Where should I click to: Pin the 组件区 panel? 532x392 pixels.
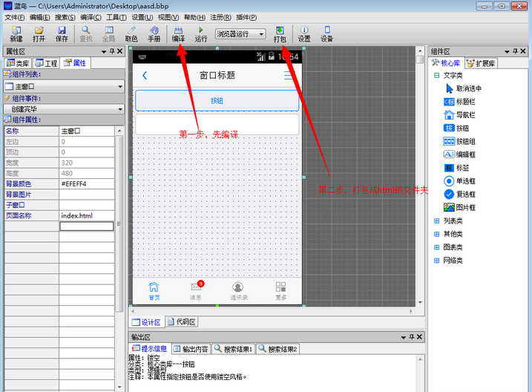point(515,51)
